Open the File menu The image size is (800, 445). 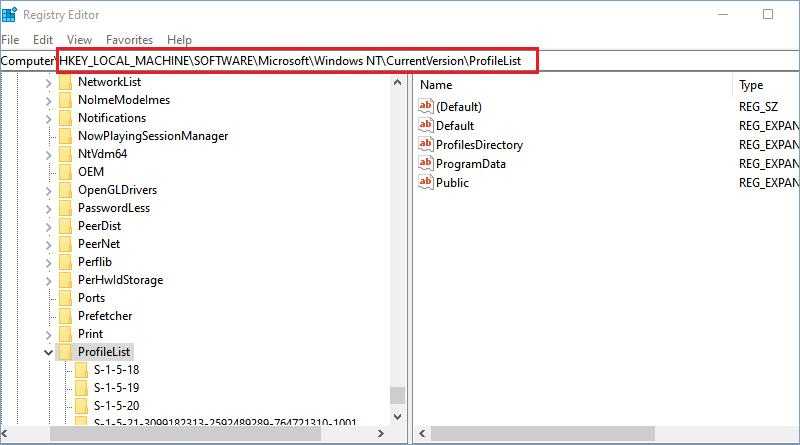tap(10, 40)
